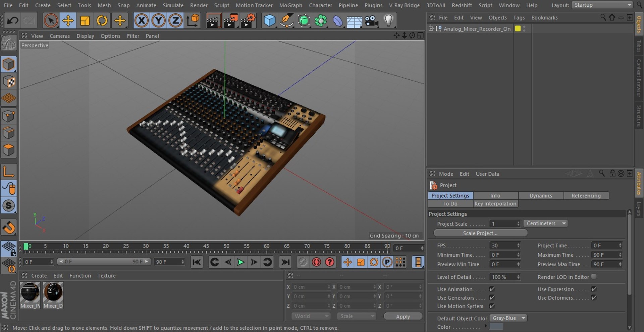This screenshot has width=644, height=332.
Task: Open the To Do tab
Action: pos(450,204)
